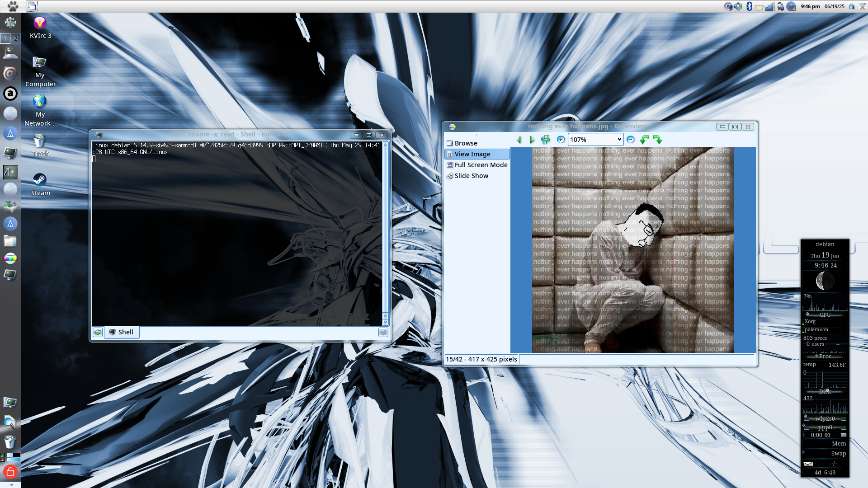The height and width of the screenshot is (488, 868).
Task: Open the folder file manager dock icon
Action: tap(10, 241)
